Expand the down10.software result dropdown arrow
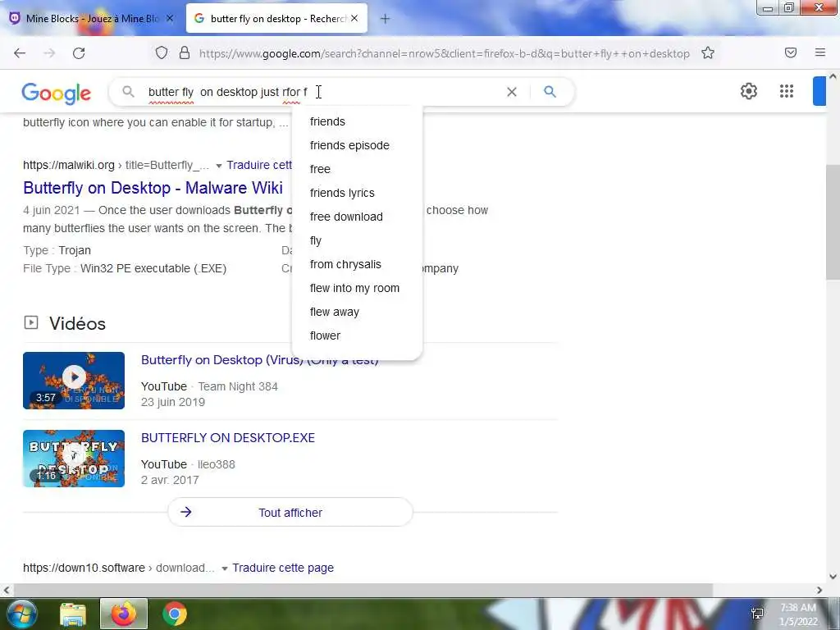 (x=225, y=568)
